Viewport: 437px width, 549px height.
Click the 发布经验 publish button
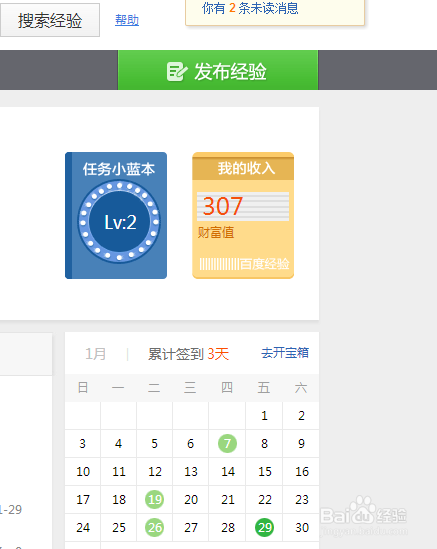[x=218, y=70]
